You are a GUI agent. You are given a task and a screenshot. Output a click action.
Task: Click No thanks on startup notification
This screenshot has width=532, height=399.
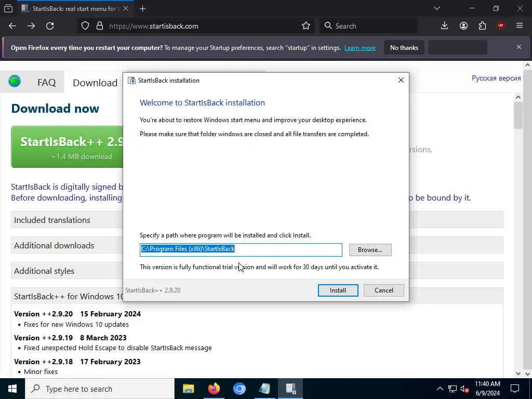[404, 48]
